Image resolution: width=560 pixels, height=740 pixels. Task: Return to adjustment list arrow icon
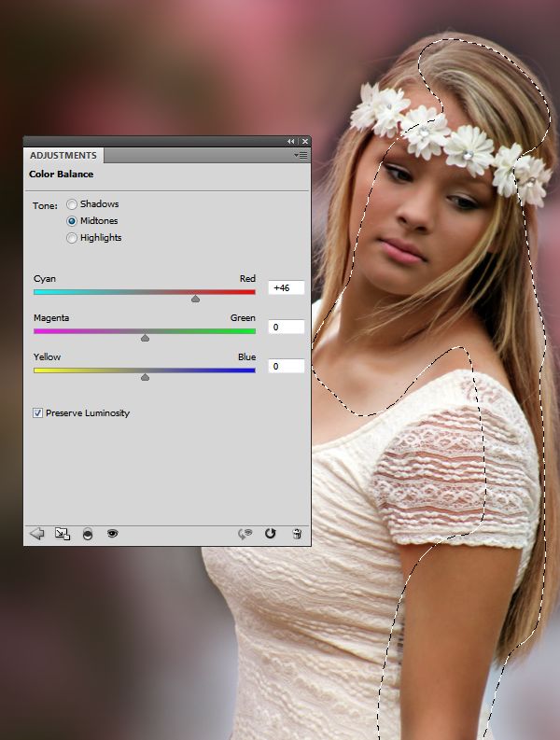tap(36, 534)
